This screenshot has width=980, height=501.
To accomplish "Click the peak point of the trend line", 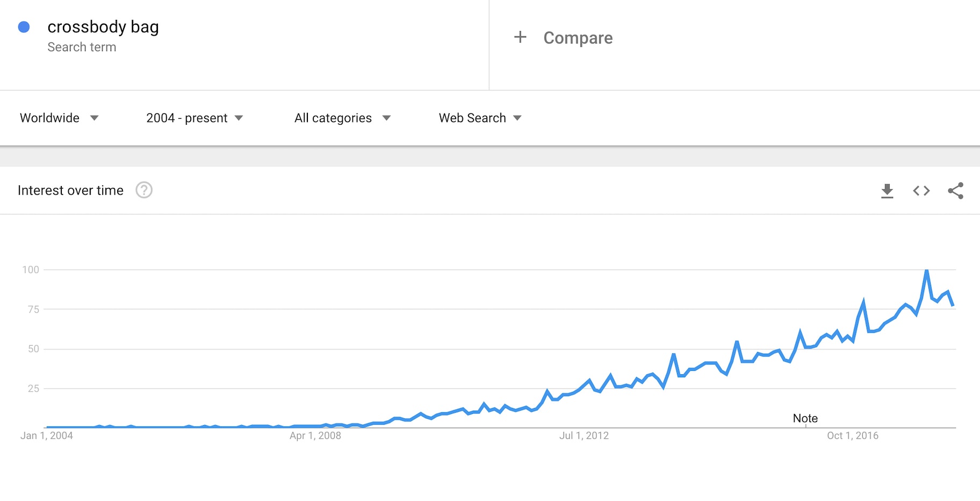I will [927, 270].
